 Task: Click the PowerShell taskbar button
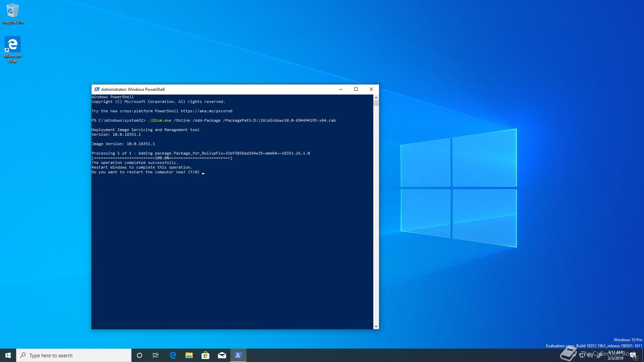[238, 355]
